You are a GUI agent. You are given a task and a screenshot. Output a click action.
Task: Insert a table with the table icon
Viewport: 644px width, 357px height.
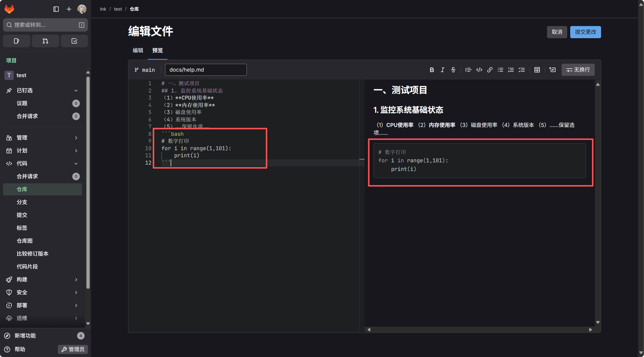click(537, 70)
